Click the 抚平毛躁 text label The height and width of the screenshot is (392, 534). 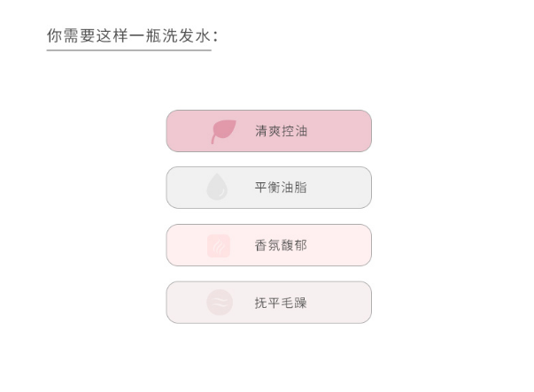coord(281,303)
